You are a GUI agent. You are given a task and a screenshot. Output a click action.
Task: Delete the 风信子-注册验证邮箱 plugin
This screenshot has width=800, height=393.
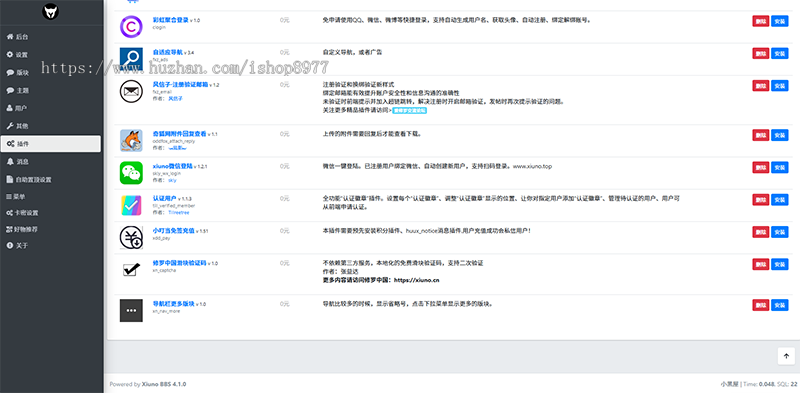(760, 86)
